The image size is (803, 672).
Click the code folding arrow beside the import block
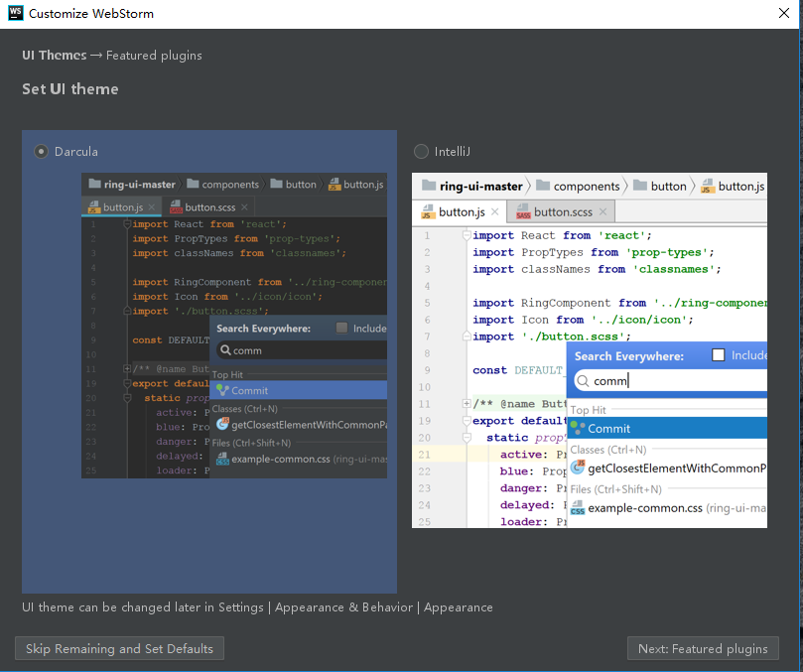tap(467, 234)
